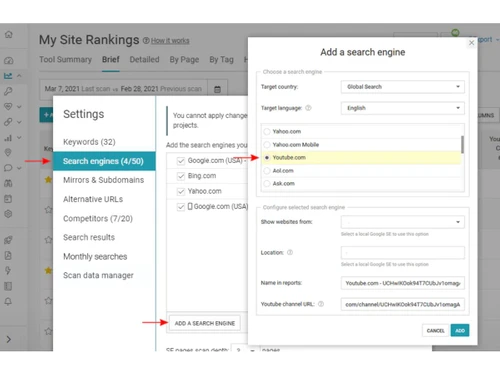Viewport: 500px width, 375px height.
Task: Switch to the Brief tab
Action: click(111, 60)
